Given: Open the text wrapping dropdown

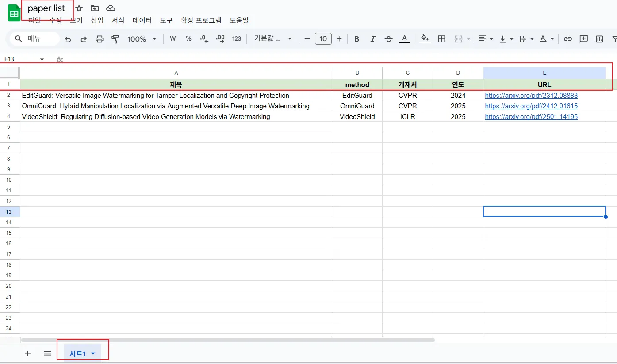Looking at the screenshot, I should [x=527, y=39].
